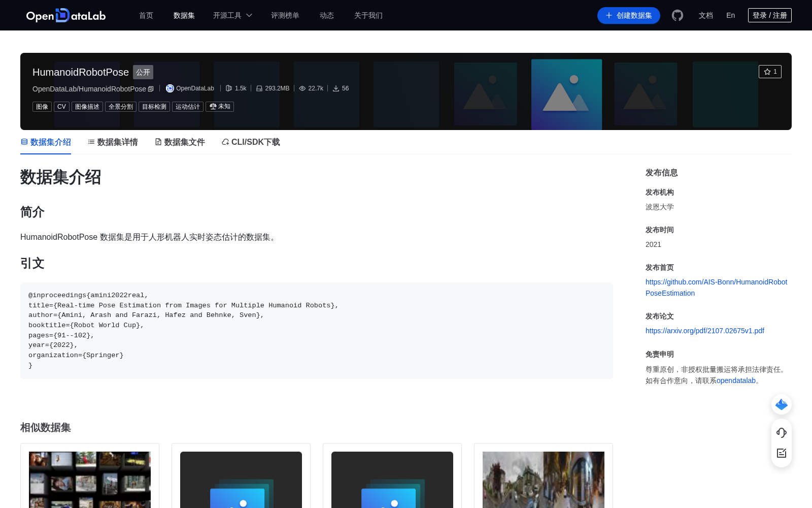
Task: Click the 波恩大学 publisher text
Action: [x=660, y=207]
